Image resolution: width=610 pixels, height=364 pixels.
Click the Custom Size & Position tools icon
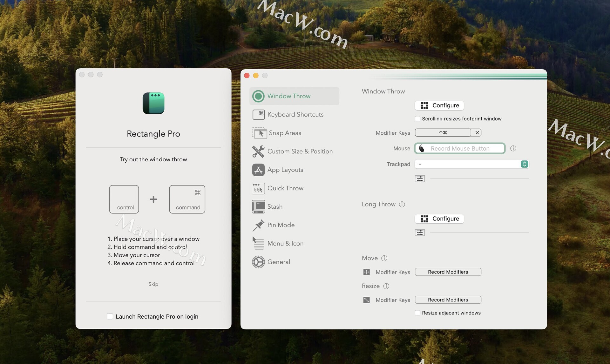click(258, 152)
